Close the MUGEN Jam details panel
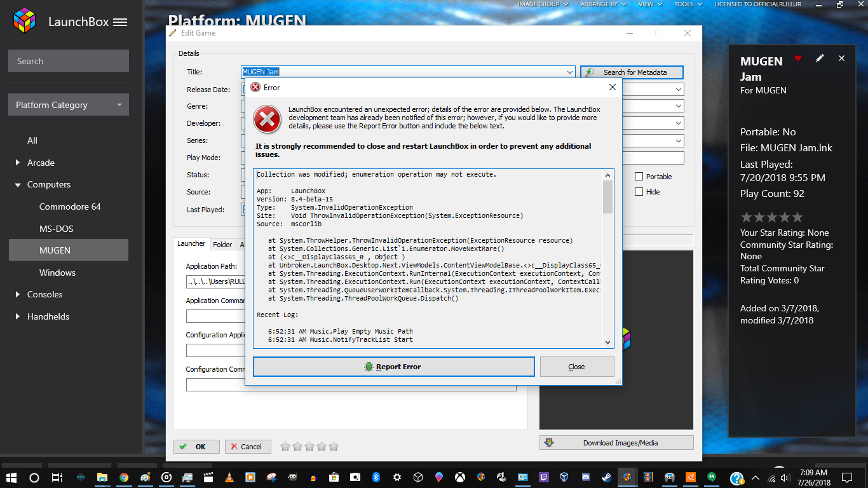 click(841, 58)
